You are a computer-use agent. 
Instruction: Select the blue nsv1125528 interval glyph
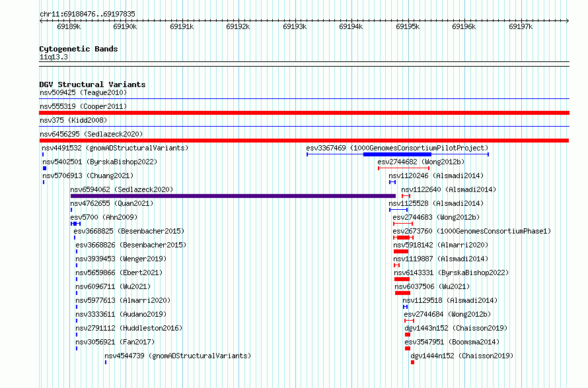click(x=398, y=210)
